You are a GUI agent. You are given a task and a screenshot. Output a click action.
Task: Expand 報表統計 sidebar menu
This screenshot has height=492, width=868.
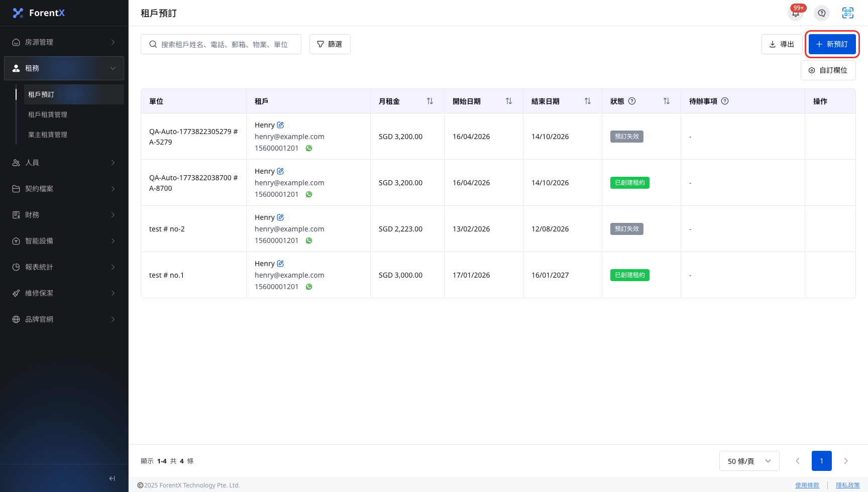tap(64, 267)
